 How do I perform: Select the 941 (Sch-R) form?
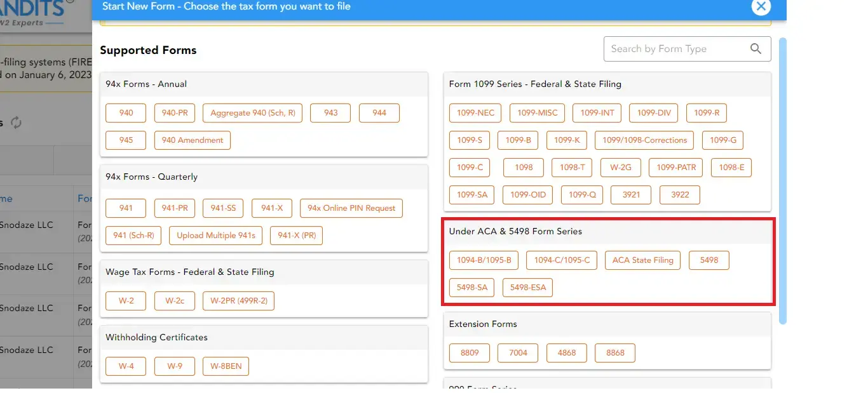pyautogui.click(x=133, y=236)
